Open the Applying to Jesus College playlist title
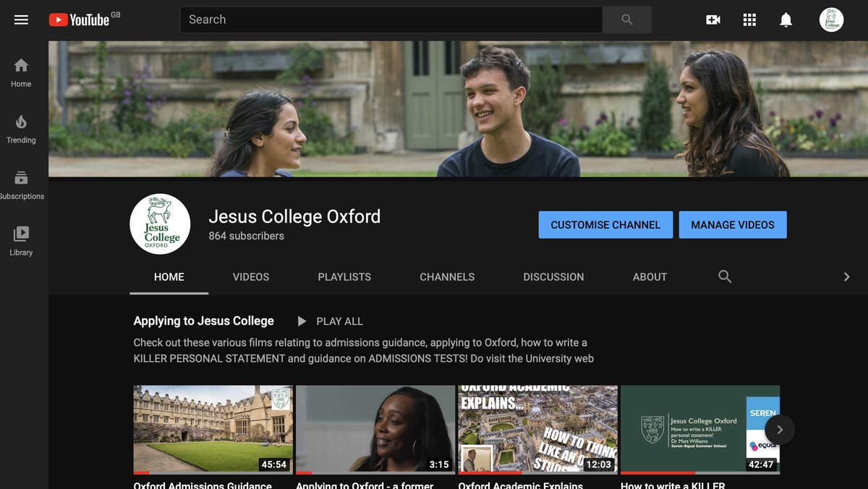The width and height of the screenshot is (868, 489). point(204,321)
